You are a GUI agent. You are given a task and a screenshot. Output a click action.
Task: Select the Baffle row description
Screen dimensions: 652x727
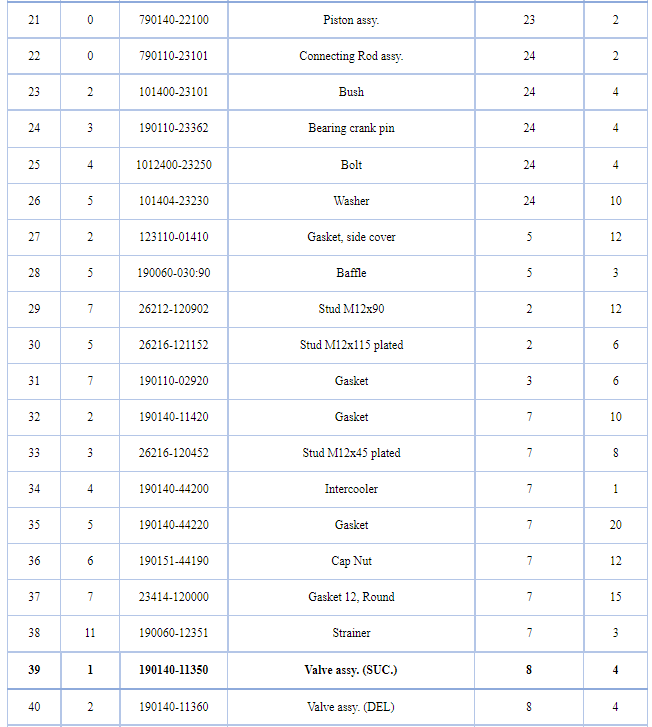click(351, 273)
